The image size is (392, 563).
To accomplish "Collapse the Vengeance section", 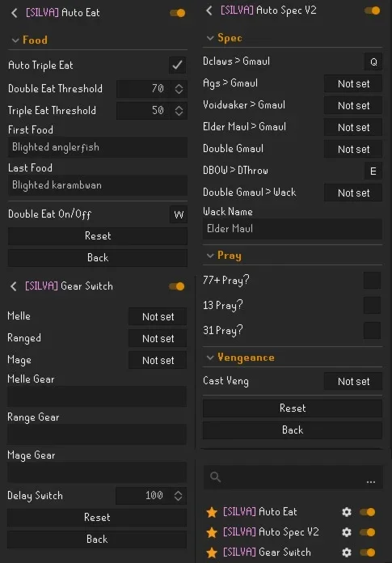I will pos(210,358).
